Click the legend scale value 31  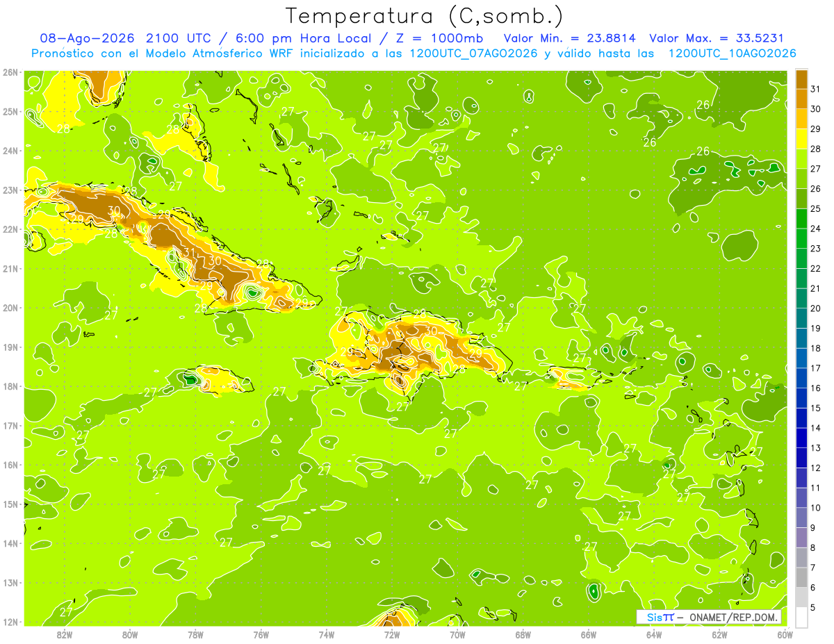tap(816, 89)
